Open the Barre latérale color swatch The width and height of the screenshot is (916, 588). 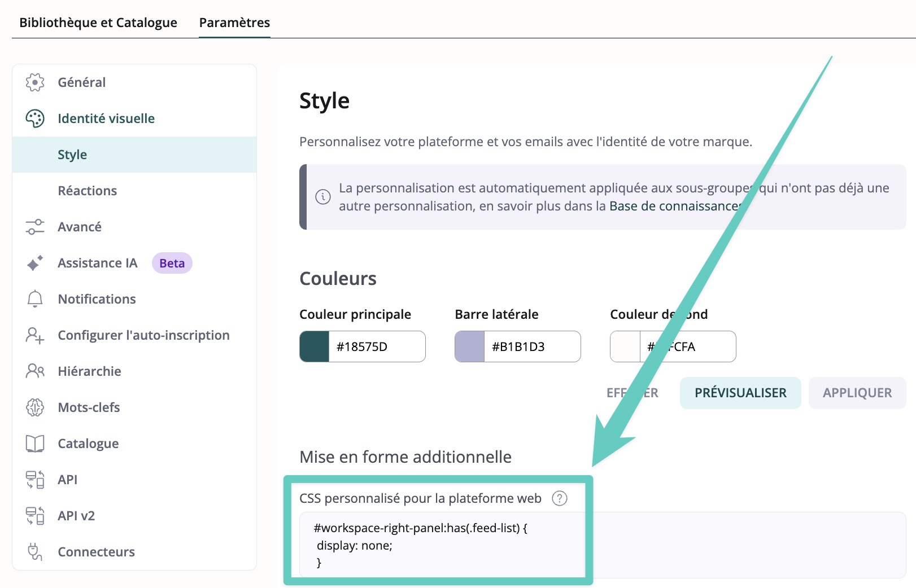pyautogui.click(x=470, y=346)
